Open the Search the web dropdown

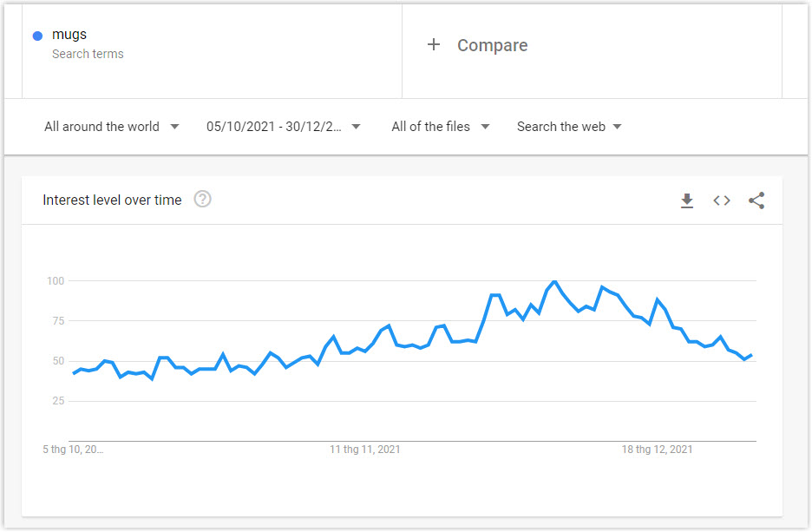click(x=568, y=127)
